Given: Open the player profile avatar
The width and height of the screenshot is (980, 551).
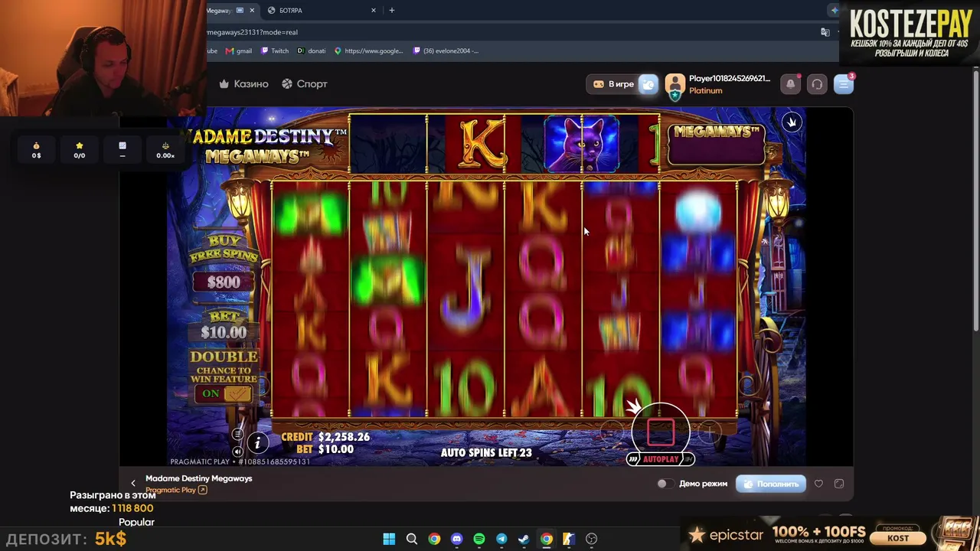Looking at the screenshot, I should [x=675, y=85].
